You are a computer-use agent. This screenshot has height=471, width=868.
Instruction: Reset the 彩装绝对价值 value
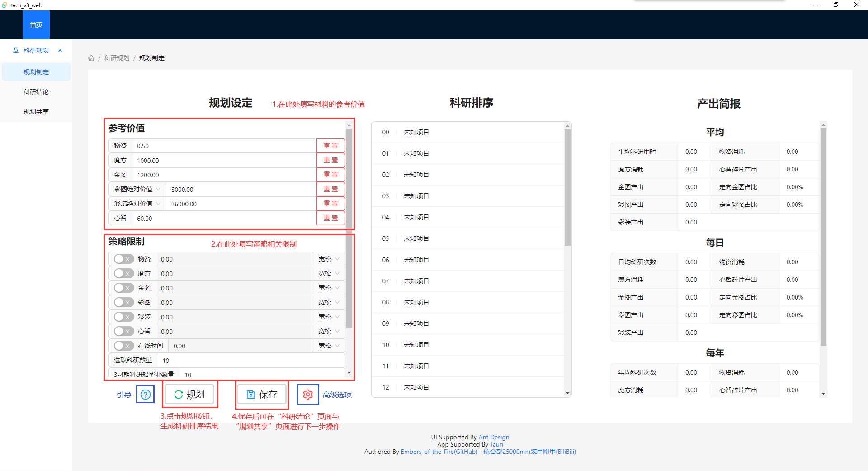(330, 204)
